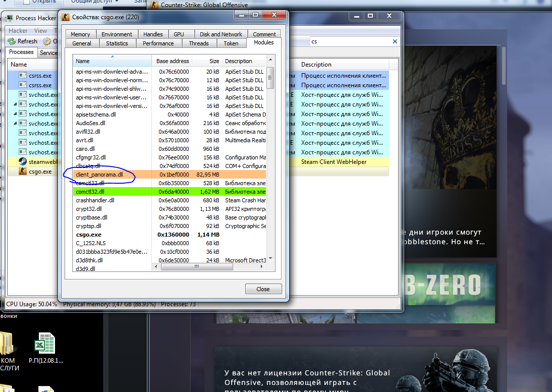The image size is (552, 392).
Task: Open the Disk and Network tab
Action: (220, 34)
